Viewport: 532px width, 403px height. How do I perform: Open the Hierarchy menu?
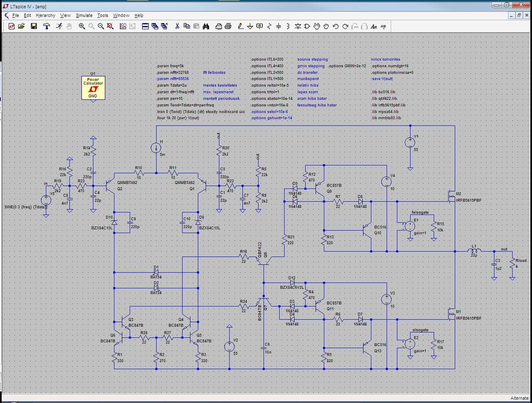click(x=45, y=15)
